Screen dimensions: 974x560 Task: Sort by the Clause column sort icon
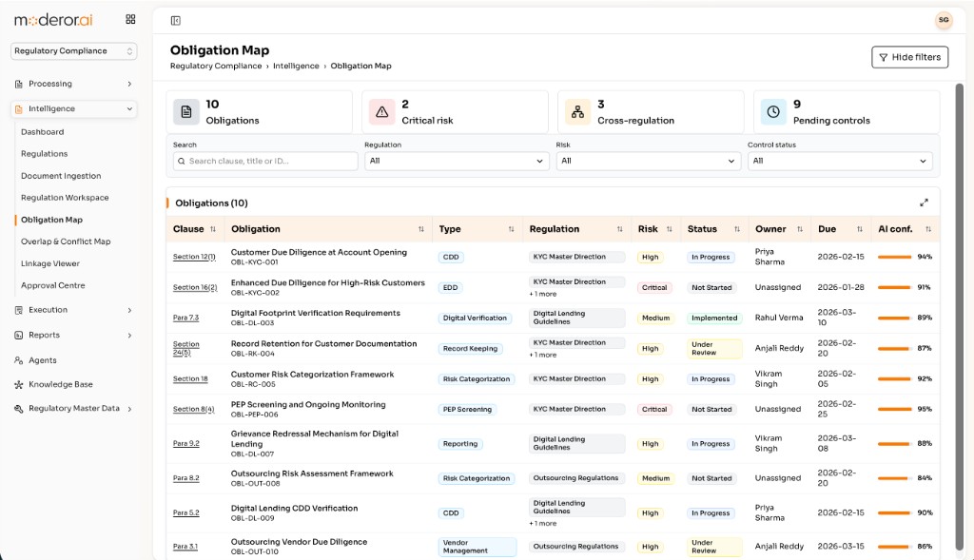(x=213, y=229)
